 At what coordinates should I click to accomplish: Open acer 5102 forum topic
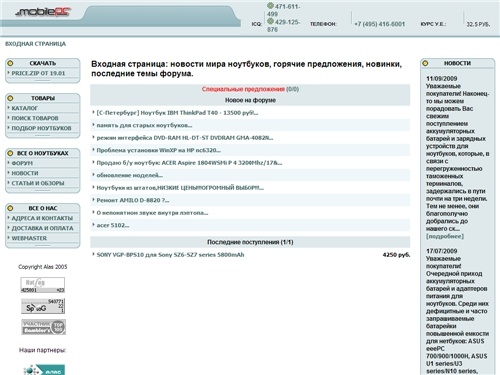click(113, 225)
